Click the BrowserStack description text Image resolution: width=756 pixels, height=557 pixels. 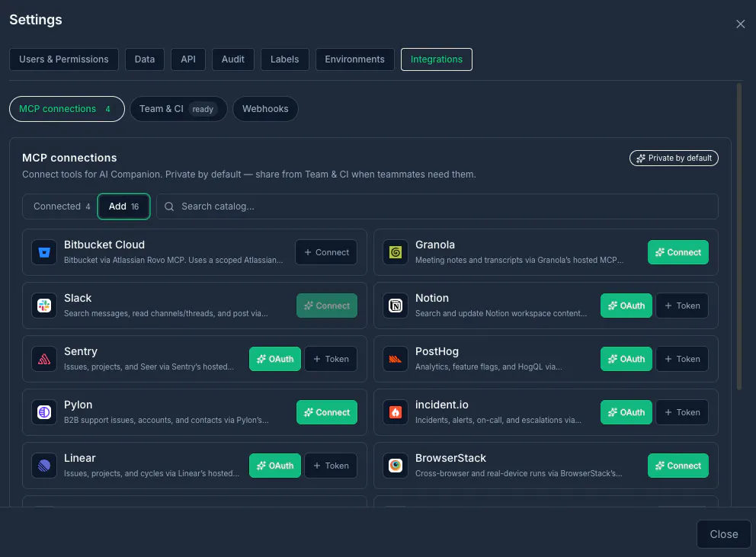point(519,473)
